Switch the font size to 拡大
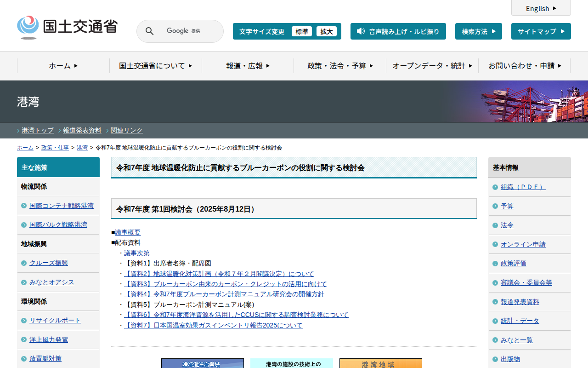The height and width of the screenshot is (368, 588). 327,31
